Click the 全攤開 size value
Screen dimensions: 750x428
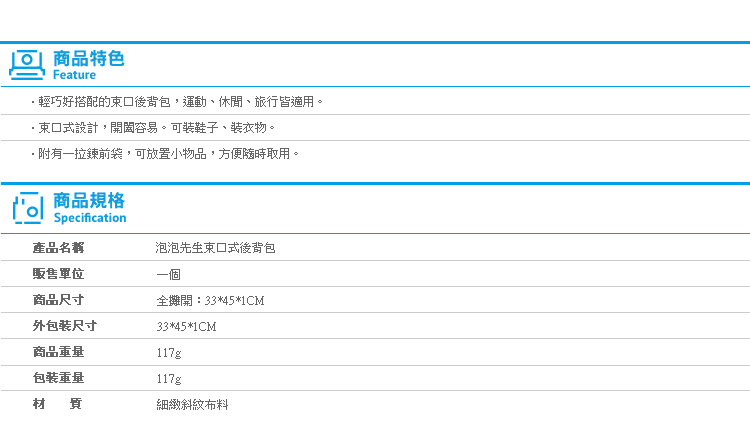[x=209, y=300]
